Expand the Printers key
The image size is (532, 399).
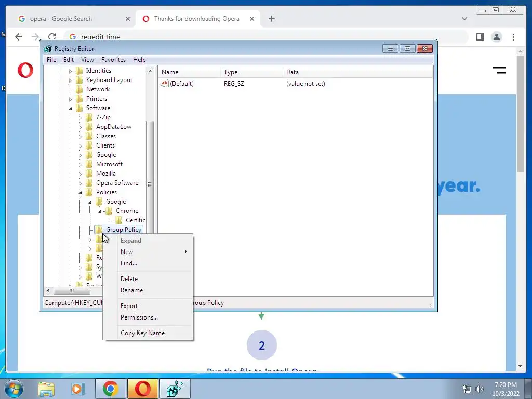click(70, 99)
